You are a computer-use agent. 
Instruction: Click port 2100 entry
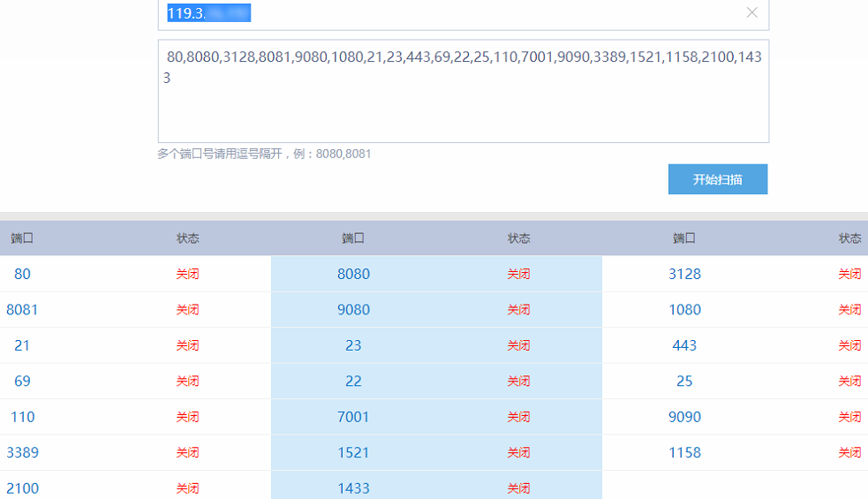22,488
